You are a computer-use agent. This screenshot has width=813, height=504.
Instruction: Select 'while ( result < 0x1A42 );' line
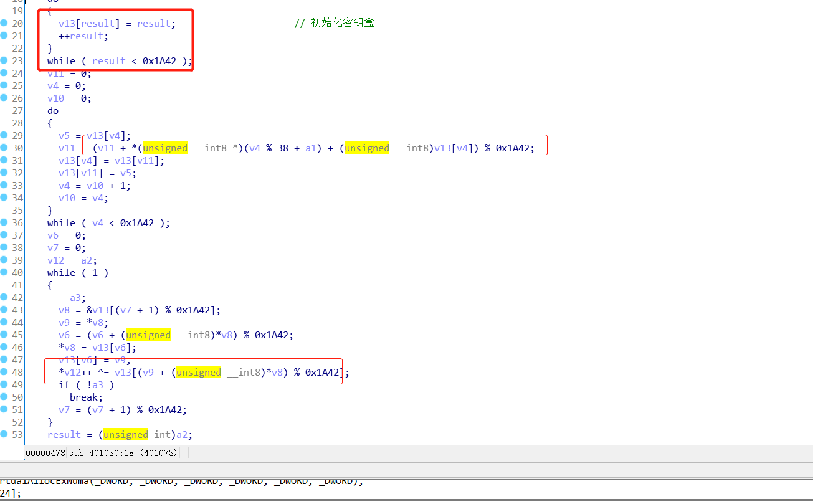pyautogui.click(x=120, y=61)
